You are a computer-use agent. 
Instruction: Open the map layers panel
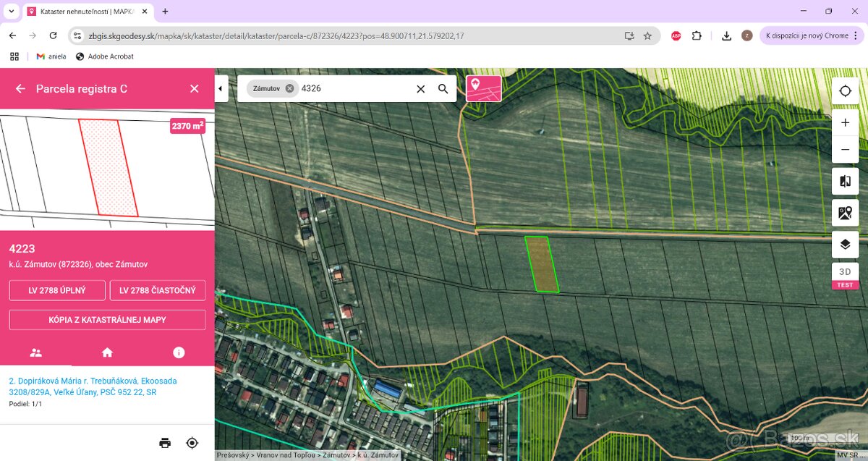click(x=845, y=245)
